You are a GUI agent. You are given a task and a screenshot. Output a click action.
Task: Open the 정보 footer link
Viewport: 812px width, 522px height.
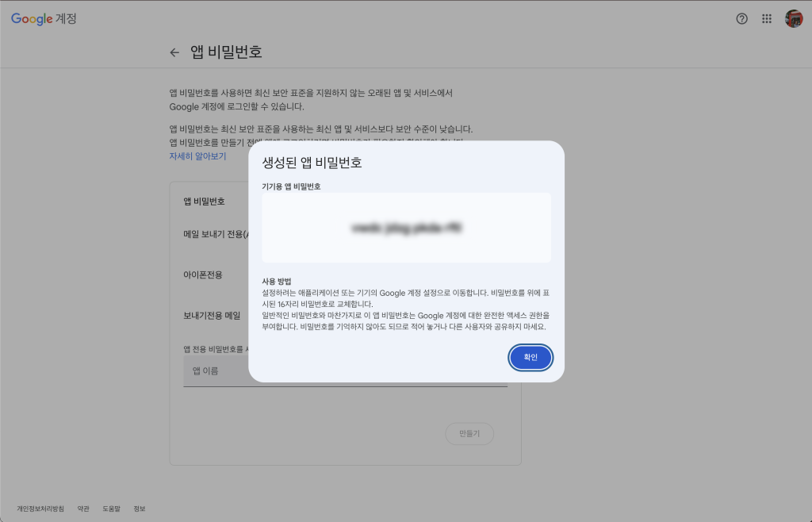click(139, 508)
